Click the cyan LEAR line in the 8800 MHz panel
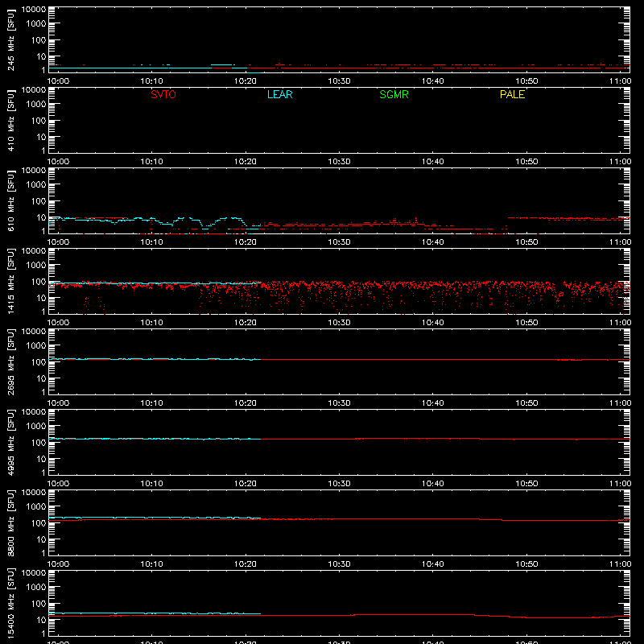The image size is (644, 644). click(155, 518)
